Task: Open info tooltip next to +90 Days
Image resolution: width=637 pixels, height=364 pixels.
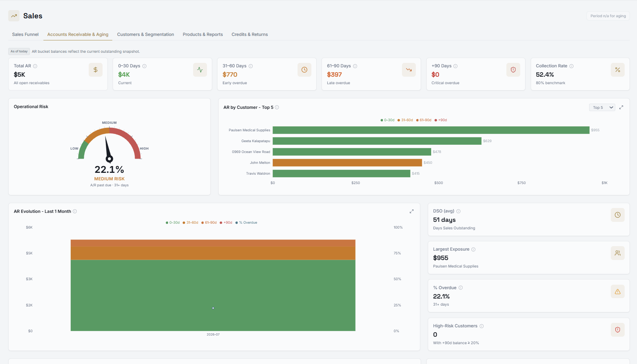Action: [x=455, y=66]
